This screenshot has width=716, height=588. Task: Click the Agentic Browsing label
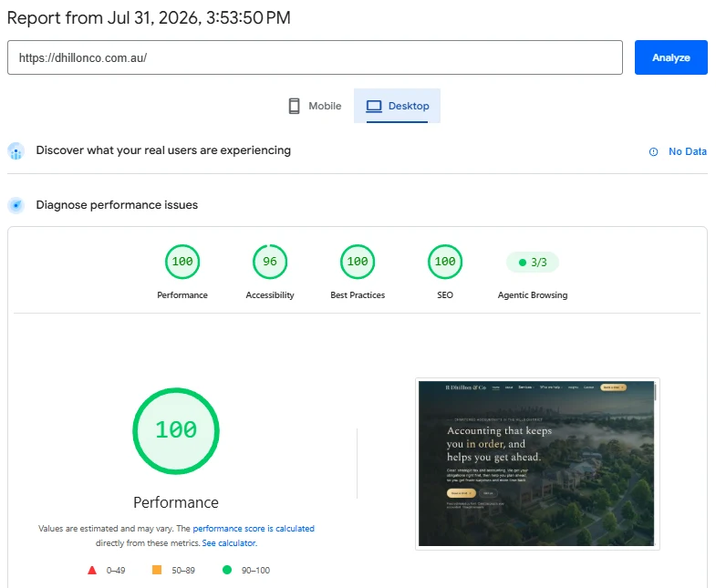click(x=533, y=295)
